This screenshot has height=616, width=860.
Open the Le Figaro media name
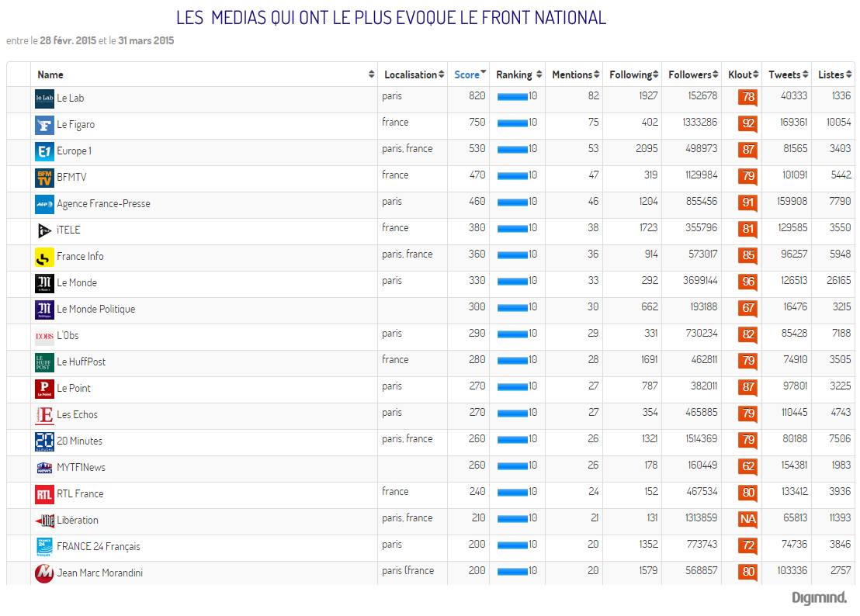76,125
